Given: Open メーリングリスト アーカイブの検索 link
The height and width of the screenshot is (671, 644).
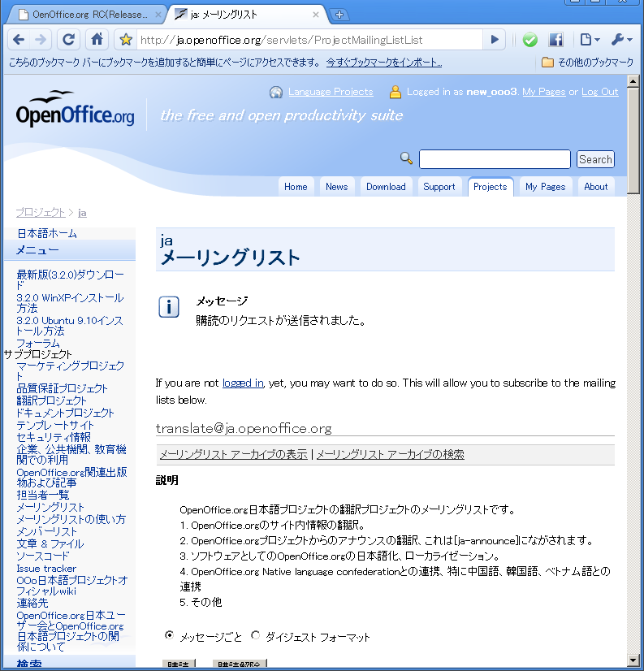Looking at the screenshot, I should point(391,454).
